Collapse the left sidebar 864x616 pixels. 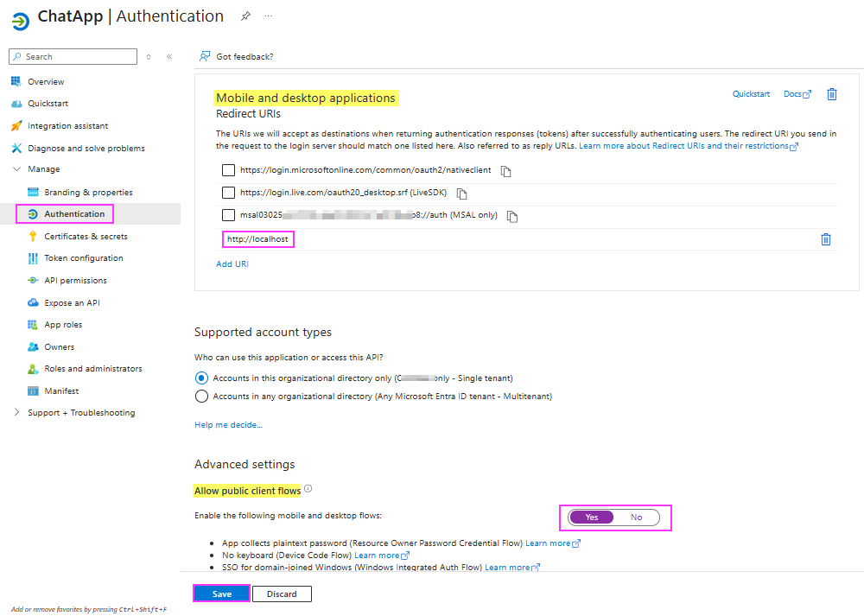coord(169,56)
